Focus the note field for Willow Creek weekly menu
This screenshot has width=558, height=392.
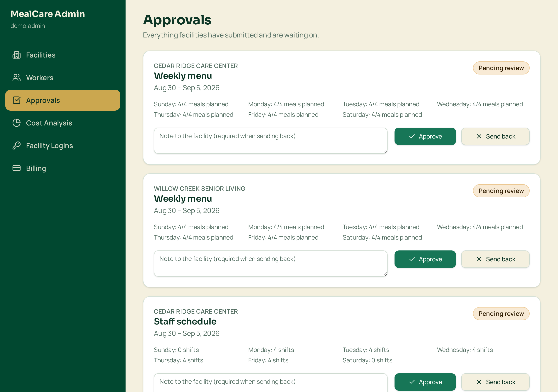point(270,264)
